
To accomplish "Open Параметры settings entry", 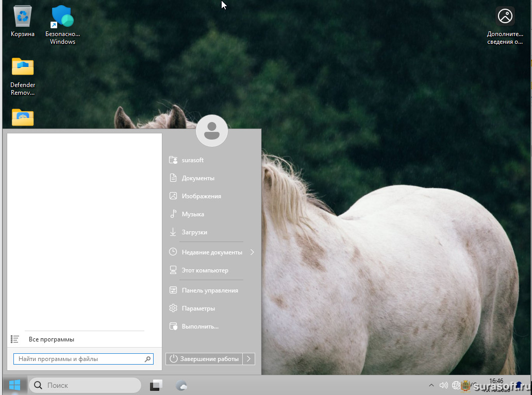I will click(198, 308).
